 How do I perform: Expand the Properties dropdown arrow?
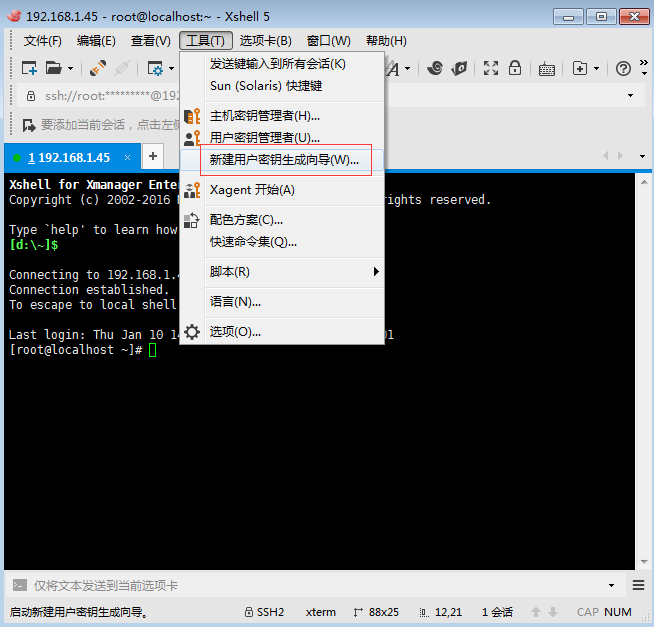(x=171, y=69)
